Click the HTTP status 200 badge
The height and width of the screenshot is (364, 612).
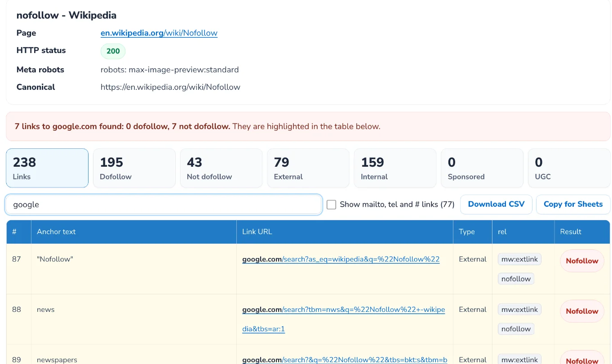[x=113, y=51]
